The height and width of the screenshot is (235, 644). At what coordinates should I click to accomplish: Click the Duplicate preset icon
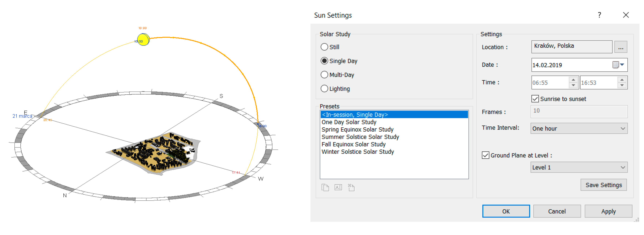coord(325,187)
